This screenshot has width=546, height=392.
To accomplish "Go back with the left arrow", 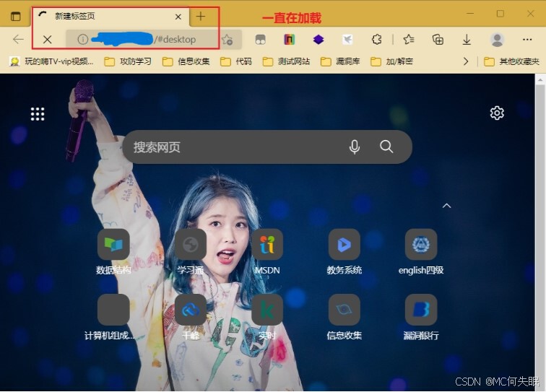I will pos(18,39).
